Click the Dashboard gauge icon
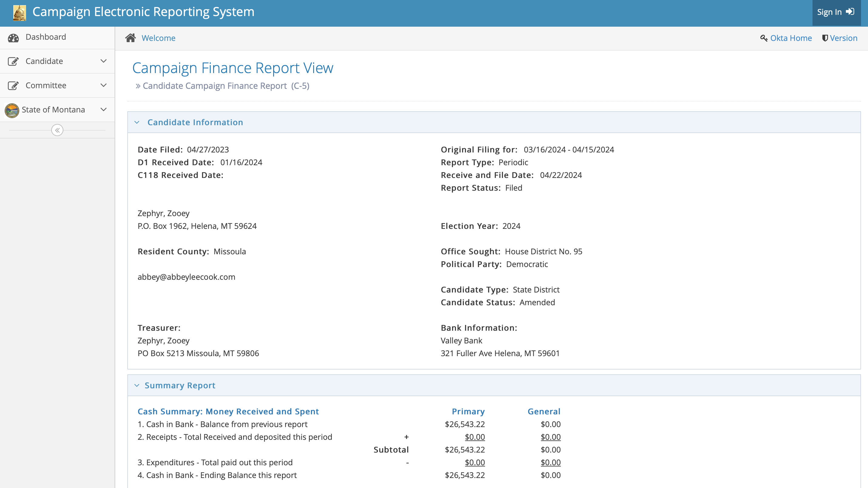This screenshot has height=488, width=868. point(13,38)
